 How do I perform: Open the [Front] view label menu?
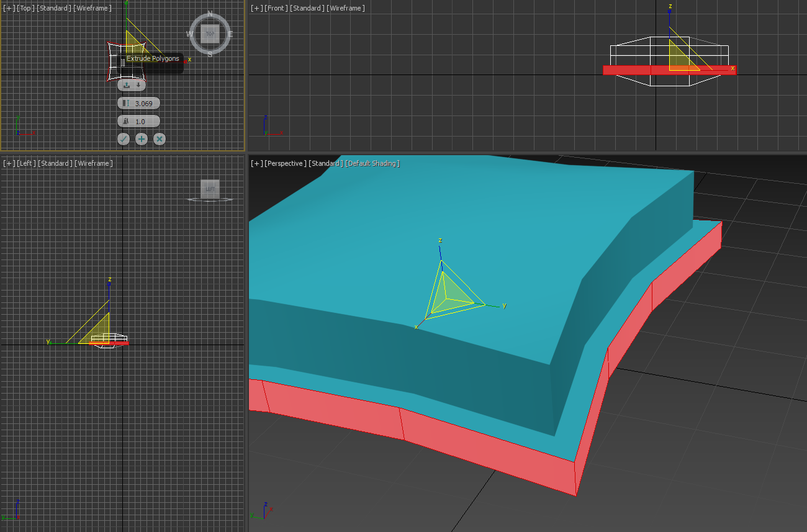coord(276,8)
